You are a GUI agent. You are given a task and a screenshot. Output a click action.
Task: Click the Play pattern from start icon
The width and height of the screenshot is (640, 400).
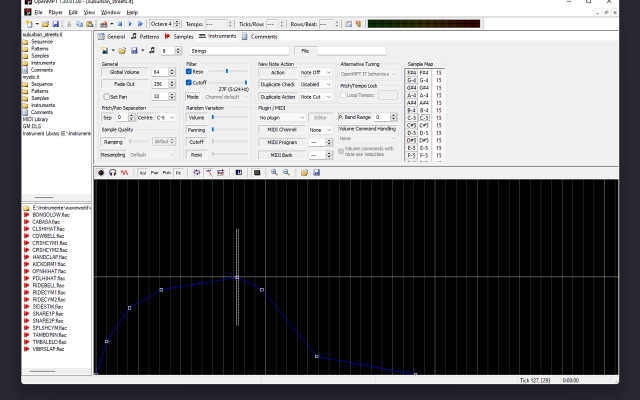tap(140, 24)
